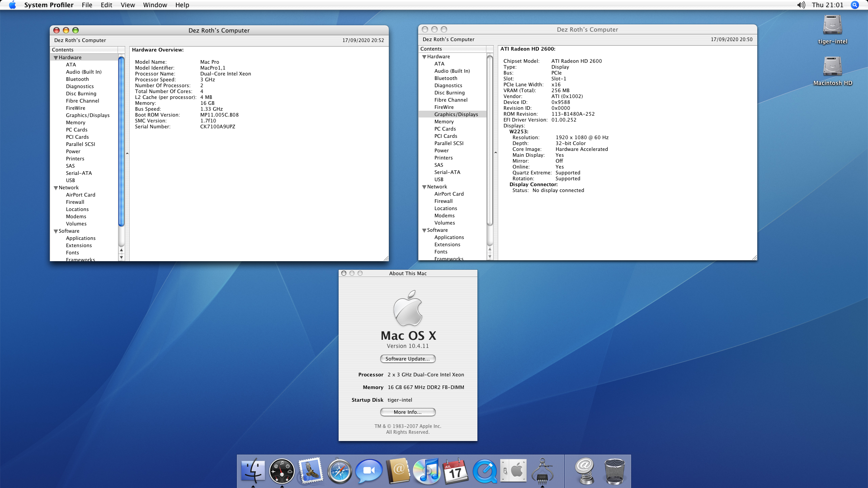This screenshot has height=488, width=868.
Task: Open the Window menu
Action: (x=155, y=5)
